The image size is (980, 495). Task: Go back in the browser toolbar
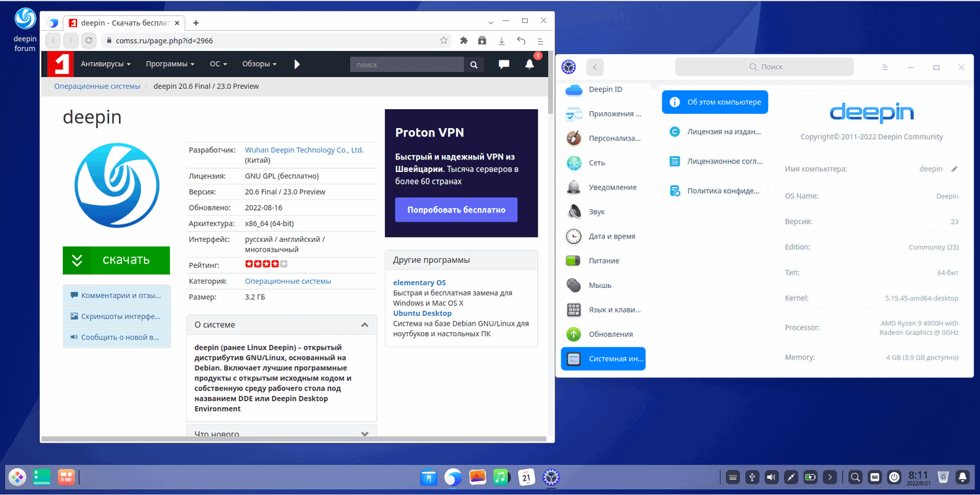point(54,41)
